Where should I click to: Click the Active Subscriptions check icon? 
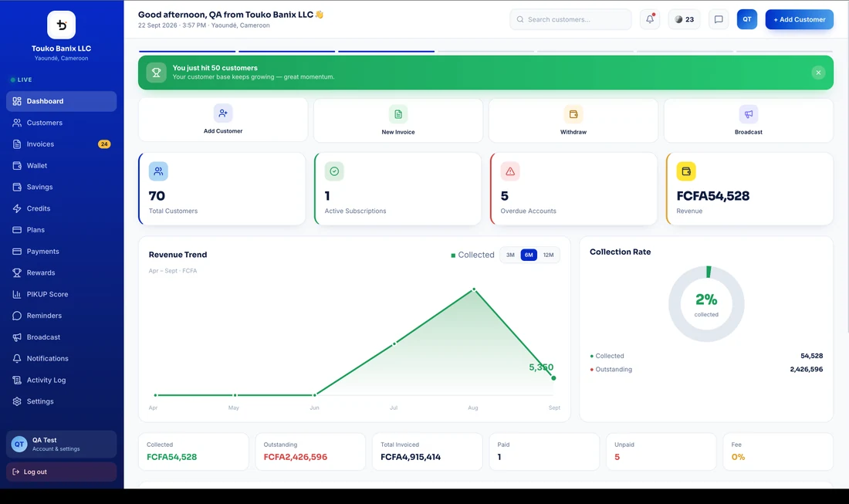point(334,171)
